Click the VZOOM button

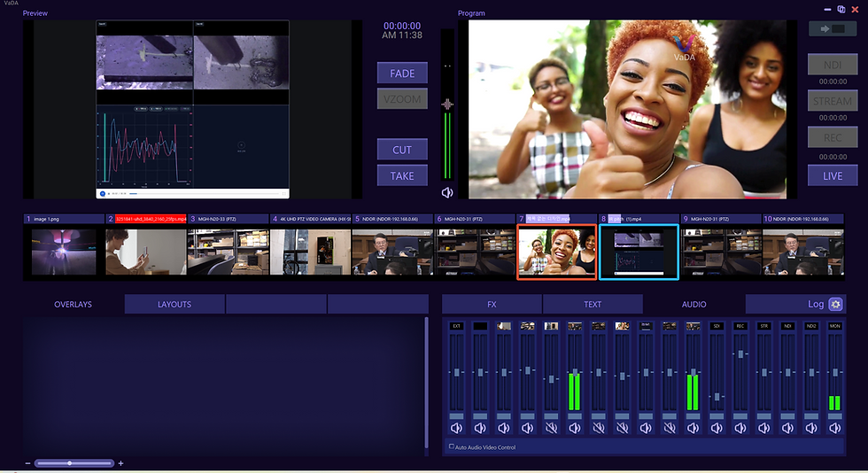point(402,99)
